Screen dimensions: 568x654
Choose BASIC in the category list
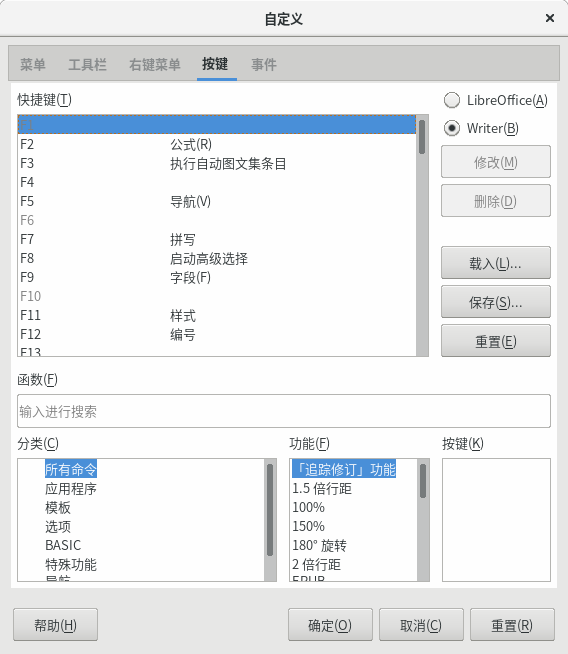point(63,546)
